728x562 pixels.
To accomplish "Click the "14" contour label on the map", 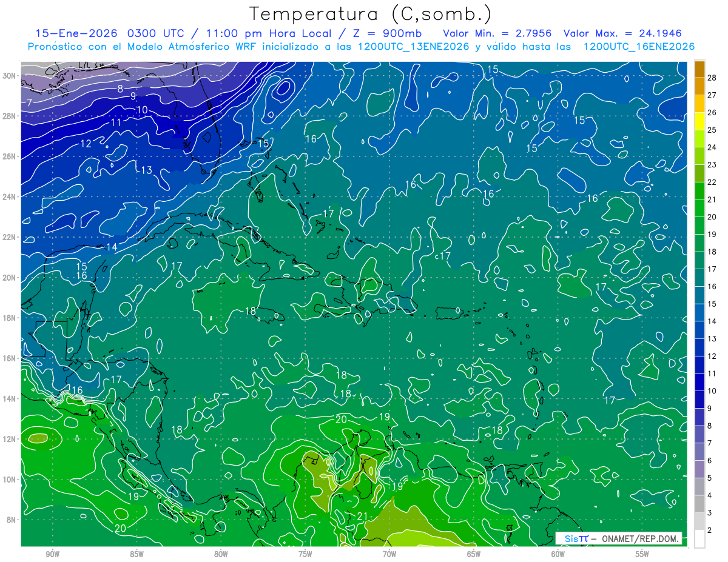I will (112, 247).
